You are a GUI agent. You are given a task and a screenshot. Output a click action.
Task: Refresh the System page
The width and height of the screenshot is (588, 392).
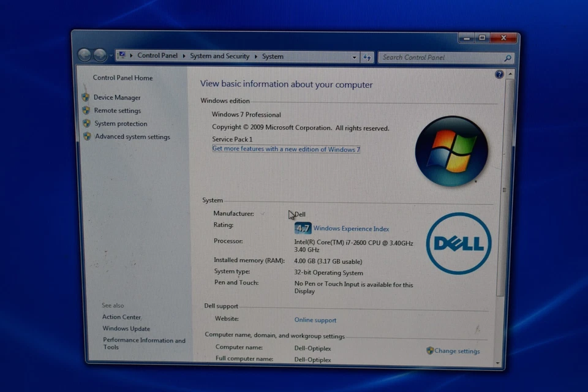(367, 58)
